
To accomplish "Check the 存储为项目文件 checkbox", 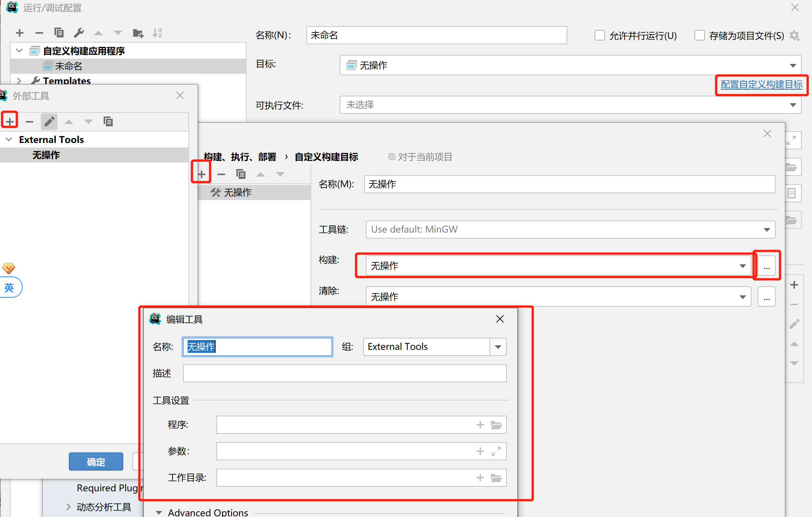I will 700,36.
